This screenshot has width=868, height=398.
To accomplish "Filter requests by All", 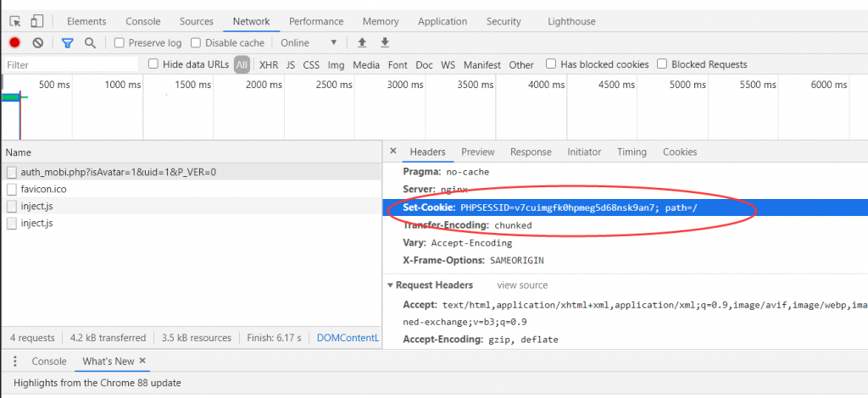I will click(242, 64).
